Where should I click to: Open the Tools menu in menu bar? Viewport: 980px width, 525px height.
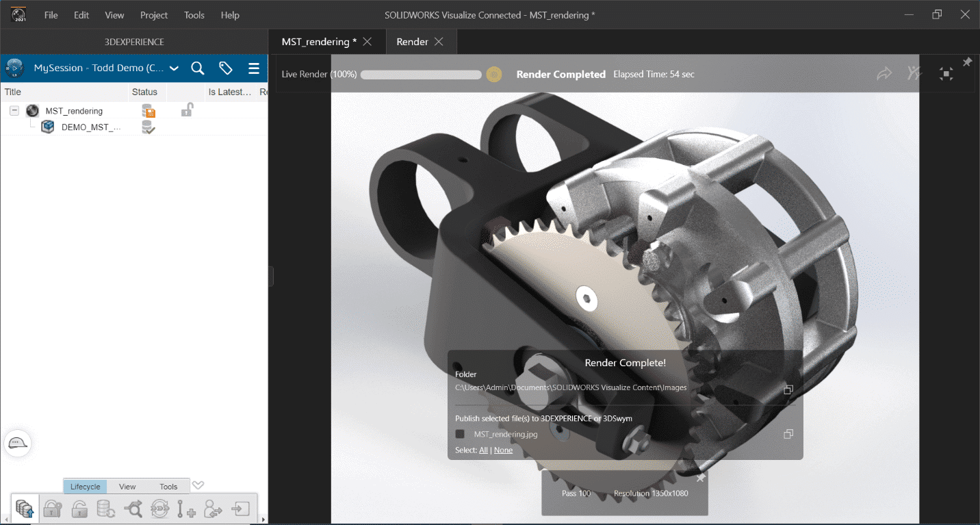coord(194,15)
